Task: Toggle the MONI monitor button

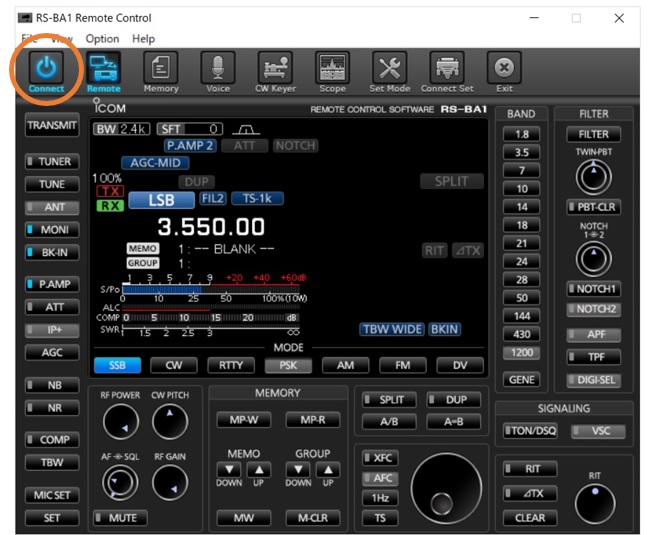Action: pyautogui.click(x=52, y=230)
